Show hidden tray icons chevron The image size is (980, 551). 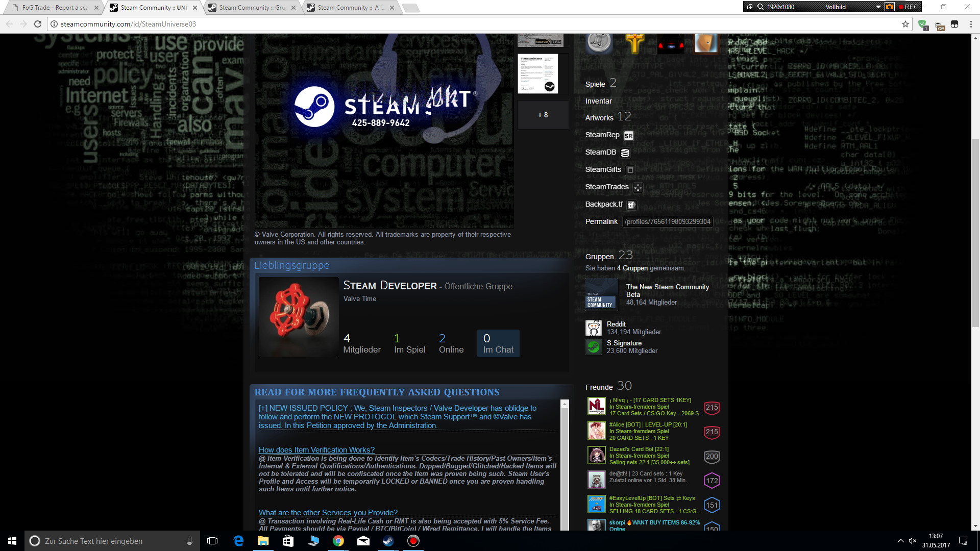pyautogui.click(x=900, y=541)
